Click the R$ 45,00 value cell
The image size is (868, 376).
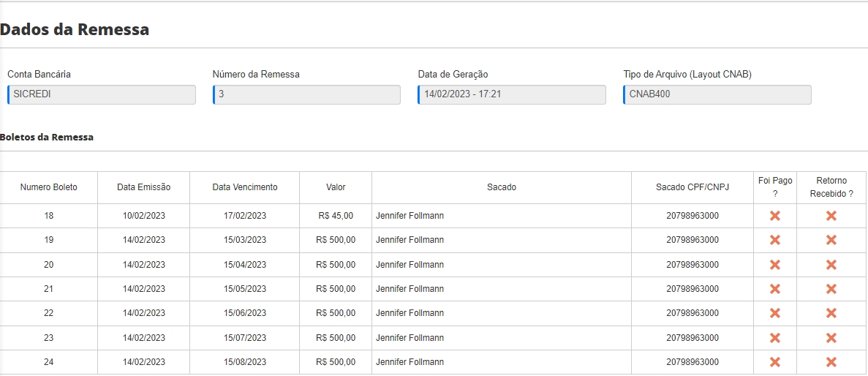[336, 216]
